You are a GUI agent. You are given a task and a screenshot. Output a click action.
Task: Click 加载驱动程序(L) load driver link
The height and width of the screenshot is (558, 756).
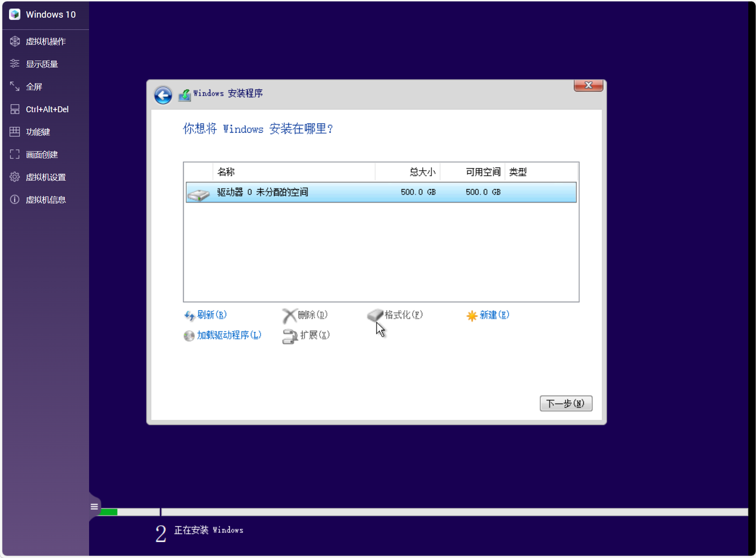click(229, 335)
